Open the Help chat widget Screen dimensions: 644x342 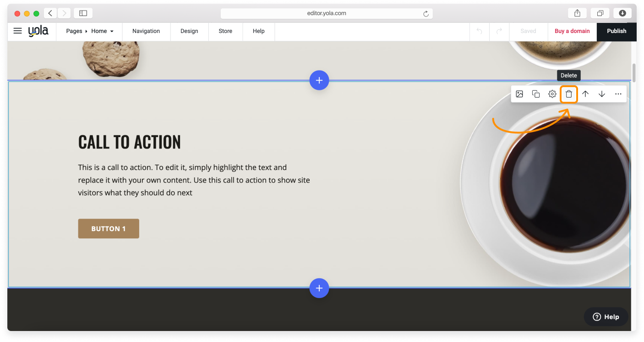[606, 317]
